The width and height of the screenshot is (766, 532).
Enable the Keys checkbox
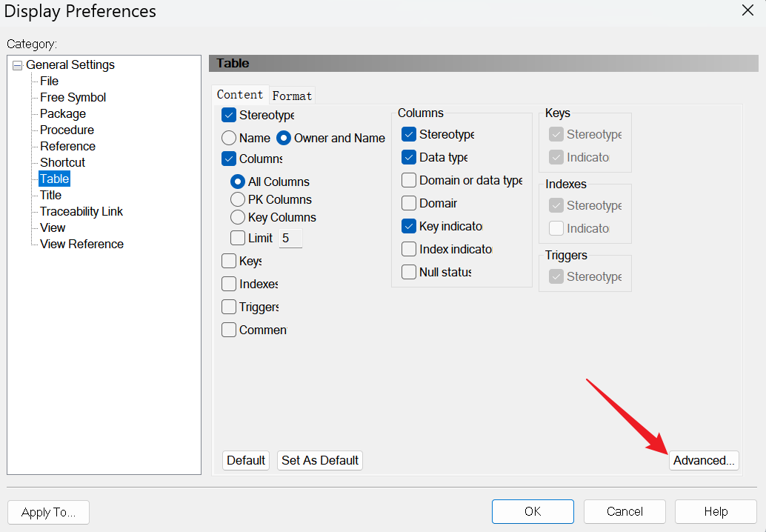229,261
